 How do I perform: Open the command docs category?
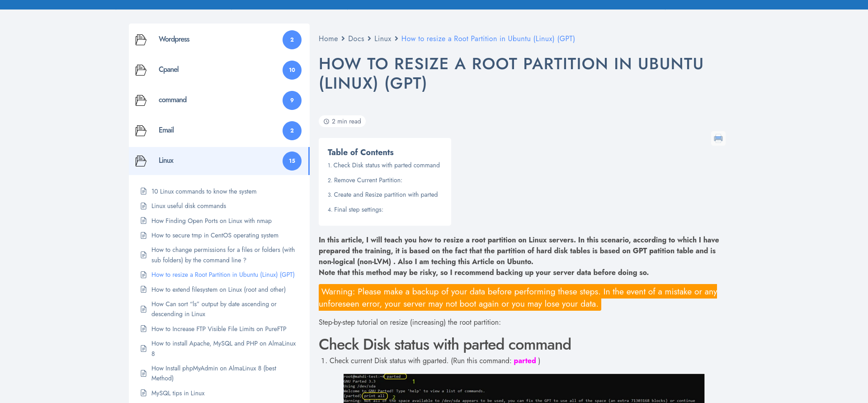[173, 100]
